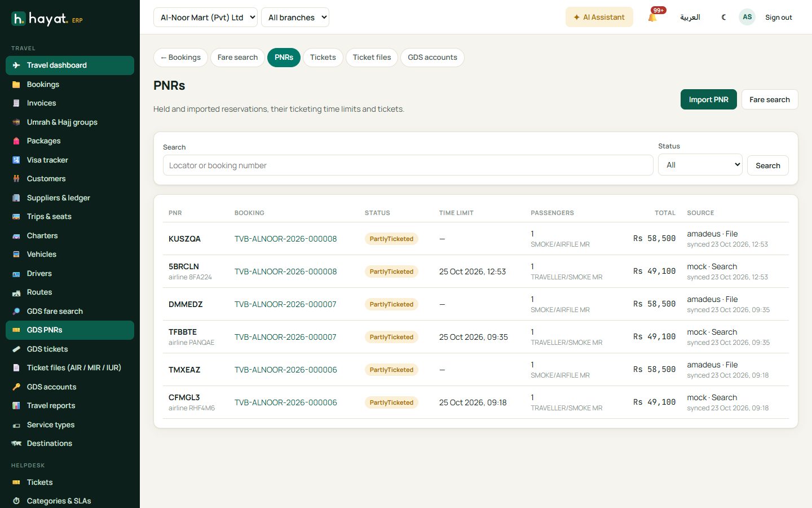Click the Trips & seats icon
The width and height of the screenshot is (812, 508).
click(16, 217)
